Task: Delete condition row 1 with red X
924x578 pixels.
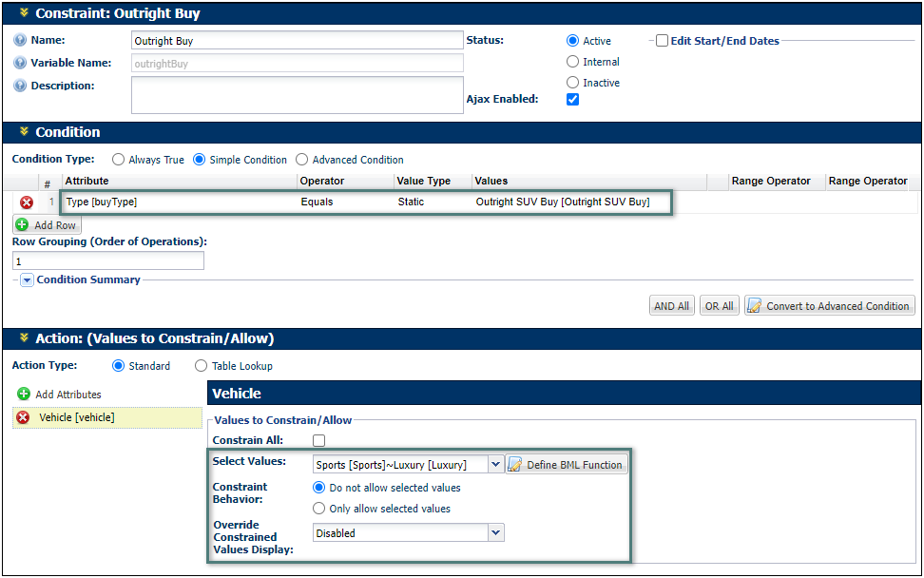Action: (27, 202)
